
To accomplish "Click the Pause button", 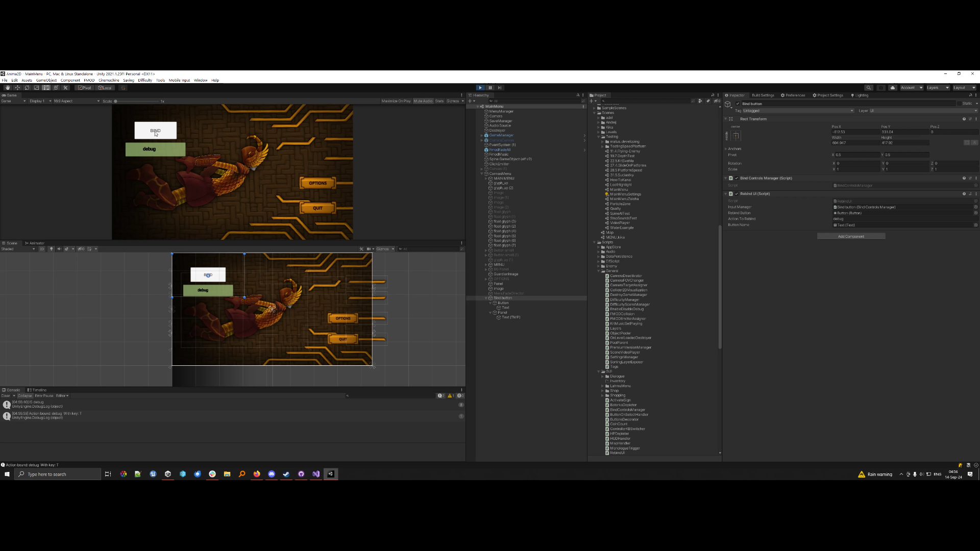I will pyautogui.click(x=490, y=88).
